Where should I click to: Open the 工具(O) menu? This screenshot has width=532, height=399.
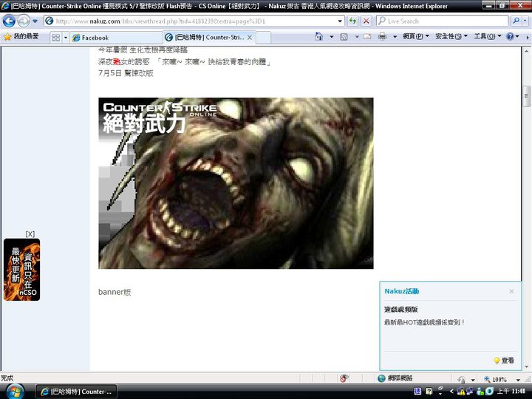[x=487, y=36]
